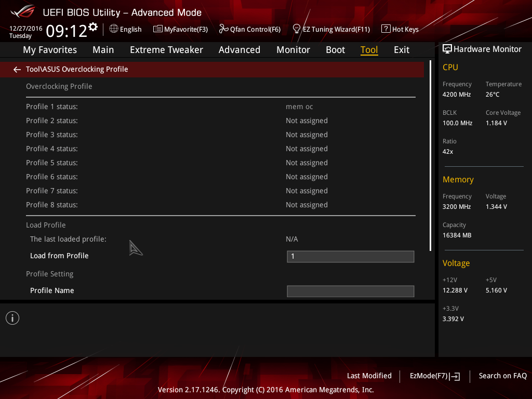
Task: Click the N/A last loaded value
Action: [292, 239]
